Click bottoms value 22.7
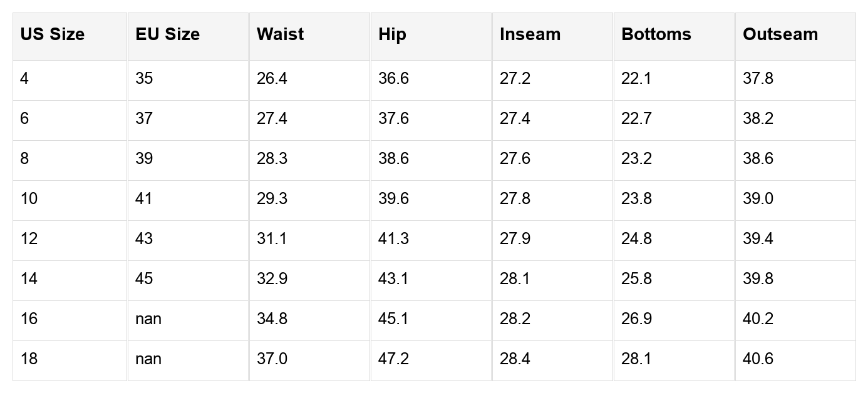Screen dimensions: 868x393 [x=636, y=119]
